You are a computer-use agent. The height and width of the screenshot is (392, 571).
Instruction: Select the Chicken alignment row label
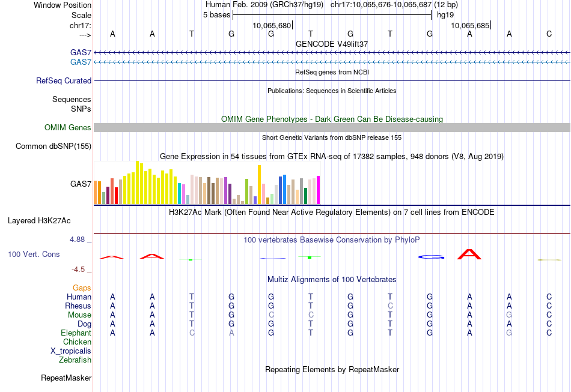tap(77, 342)
